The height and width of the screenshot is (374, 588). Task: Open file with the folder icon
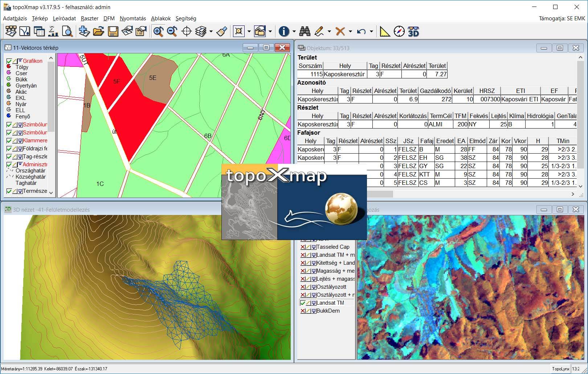tap(98, 32)
